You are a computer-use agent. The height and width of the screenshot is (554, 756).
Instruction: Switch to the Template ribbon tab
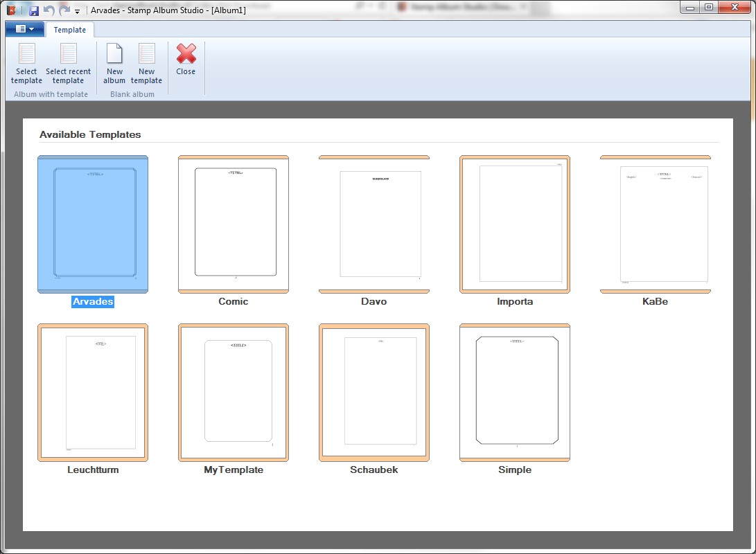coord(70,30)
